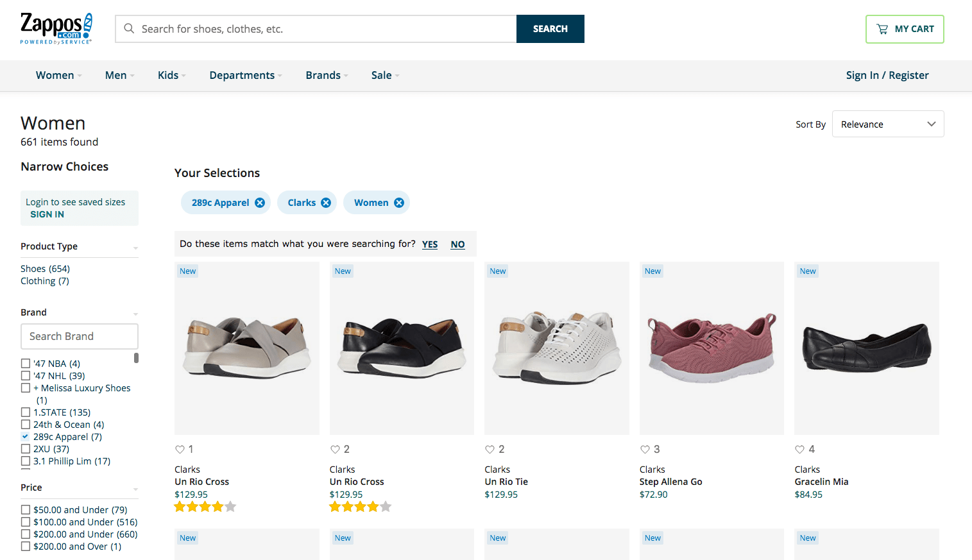Click the heart icon on Step Allena Go
This screenshot has width=972, height=560.
point(645,449)
